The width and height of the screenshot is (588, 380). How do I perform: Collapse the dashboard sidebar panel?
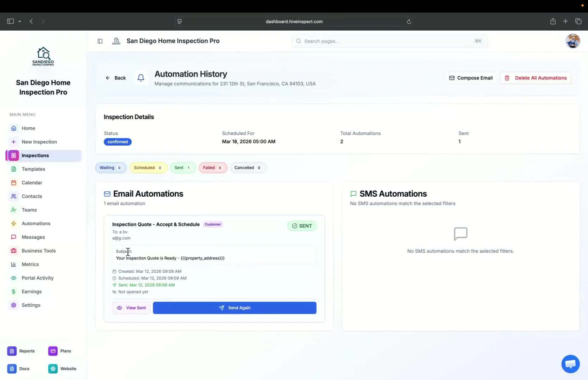(x=100, y=41)
